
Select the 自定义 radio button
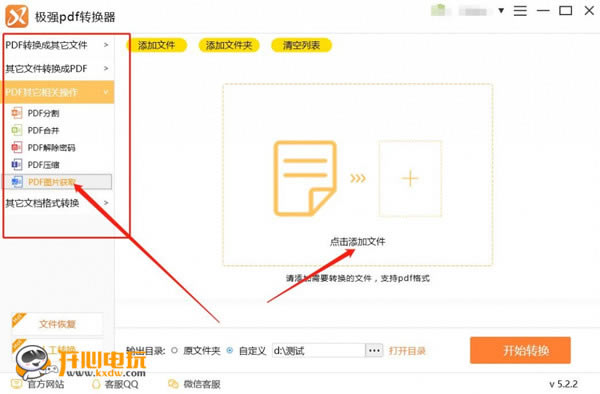230,350
